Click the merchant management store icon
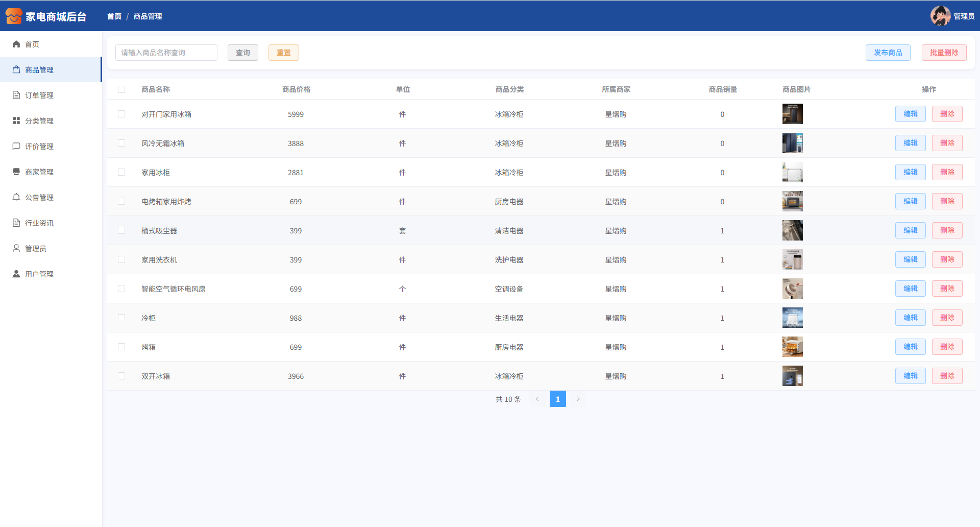Viewport: 980px width, 527px height. tap(16, 172)
